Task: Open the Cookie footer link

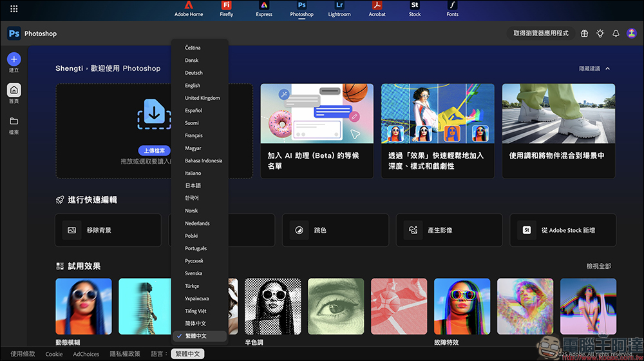Action: (x=54, y=354)
